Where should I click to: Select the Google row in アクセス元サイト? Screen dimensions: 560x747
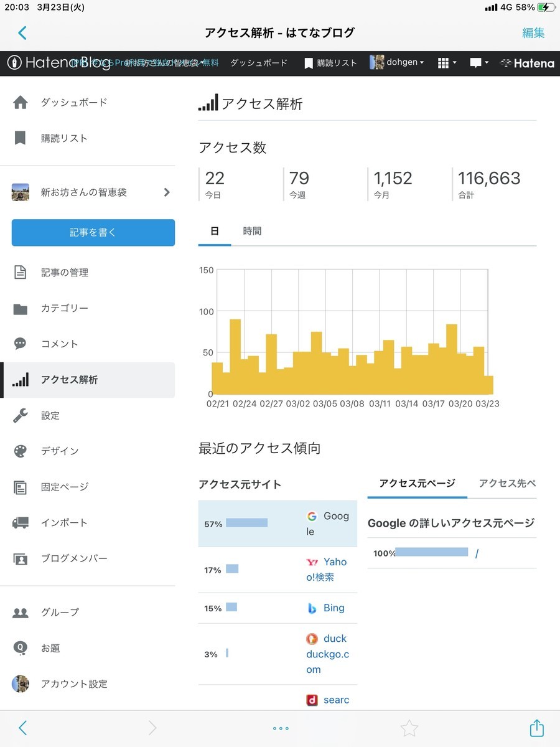278,524
